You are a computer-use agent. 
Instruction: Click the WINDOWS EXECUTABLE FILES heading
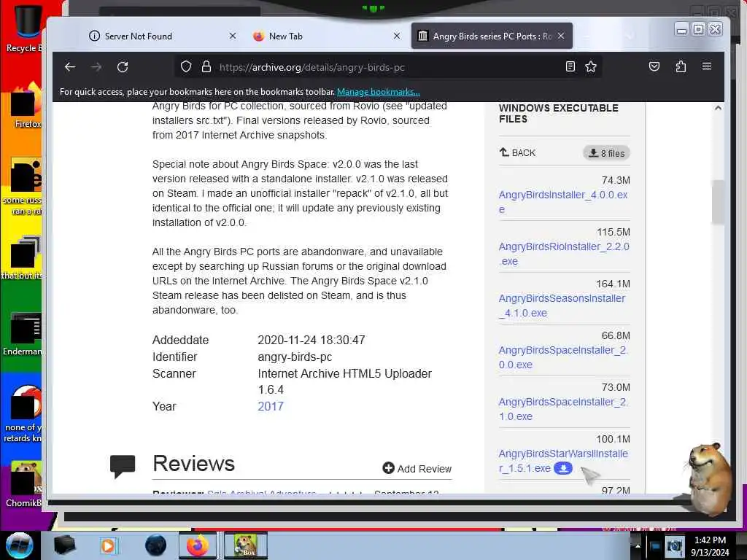coord(559,113)
